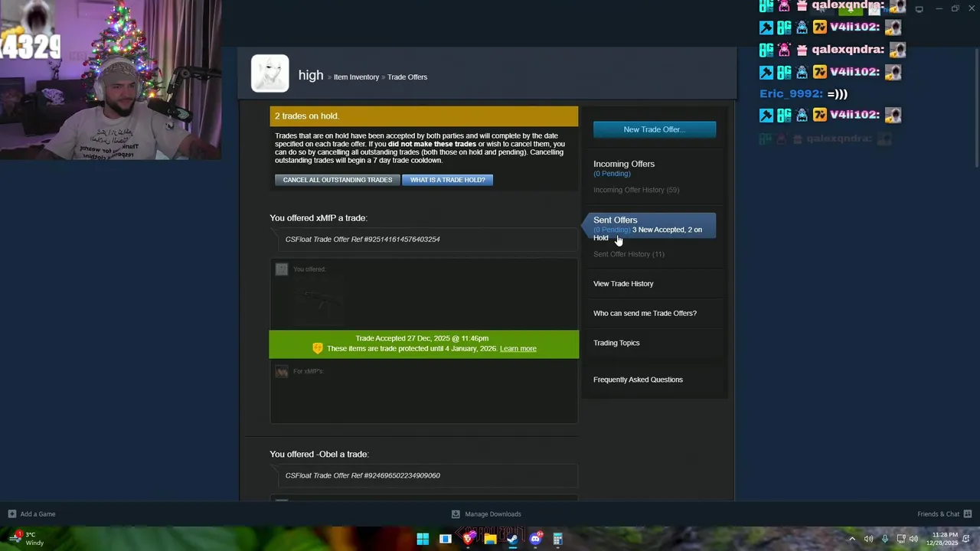
Task: Select CSFloat Trade Offer Ref #925141614576403254 text
Action: click(x=362, y=240)
